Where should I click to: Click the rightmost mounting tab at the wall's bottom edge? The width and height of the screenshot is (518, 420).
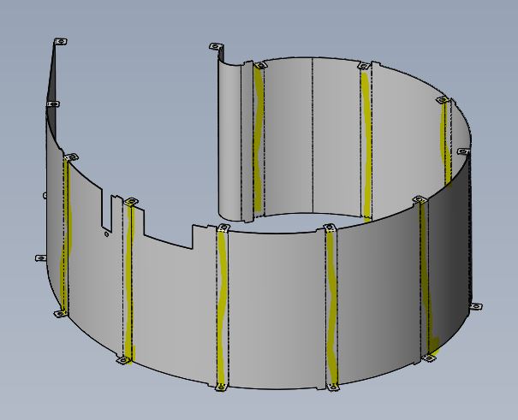475,305
